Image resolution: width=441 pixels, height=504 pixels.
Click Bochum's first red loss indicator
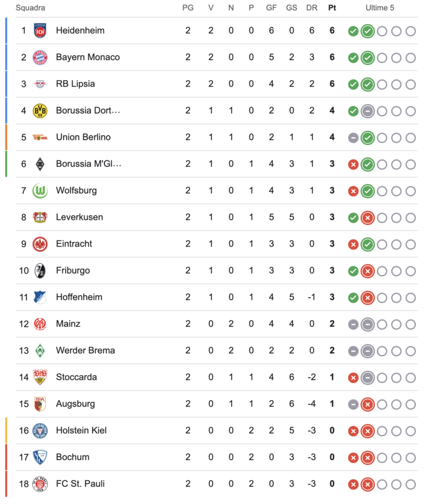click(x=353, y=458)
